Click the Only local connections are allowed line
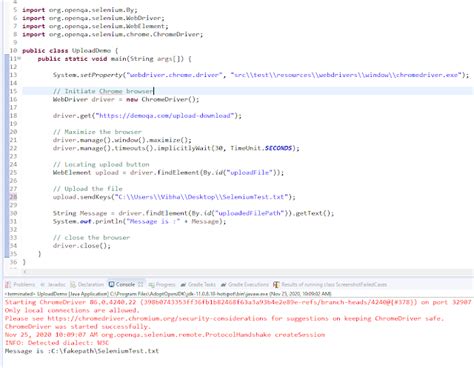This screenshot has width=474, height=368. [71, 310]
